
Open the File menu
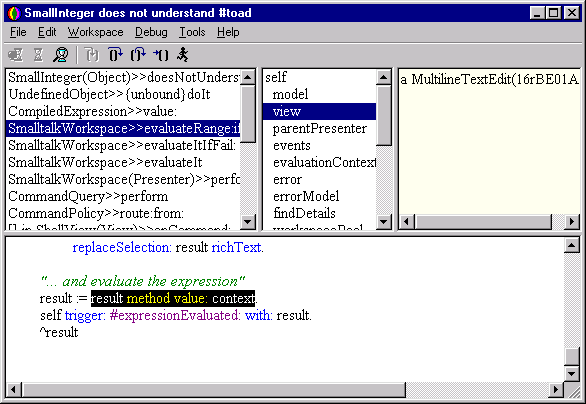tap(18, 32)
